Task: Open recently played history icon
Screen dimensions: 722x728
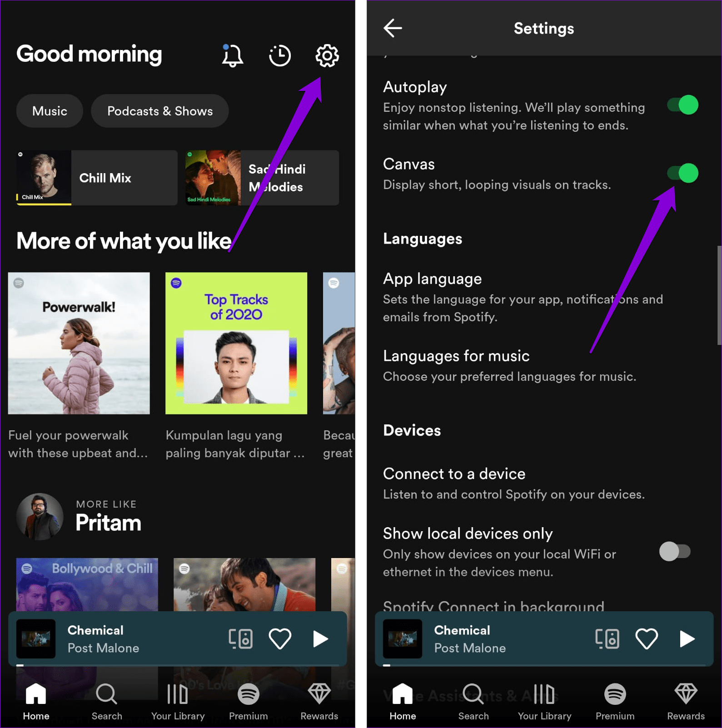Action: point(279,55)
